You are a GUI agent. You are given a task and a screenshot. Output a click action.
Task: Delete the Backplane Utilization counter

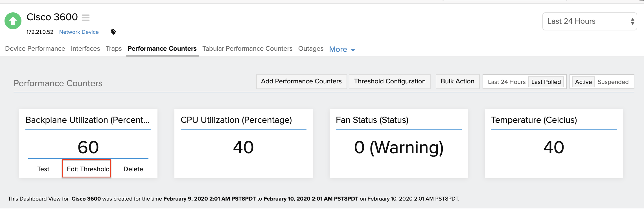point(133,169)
